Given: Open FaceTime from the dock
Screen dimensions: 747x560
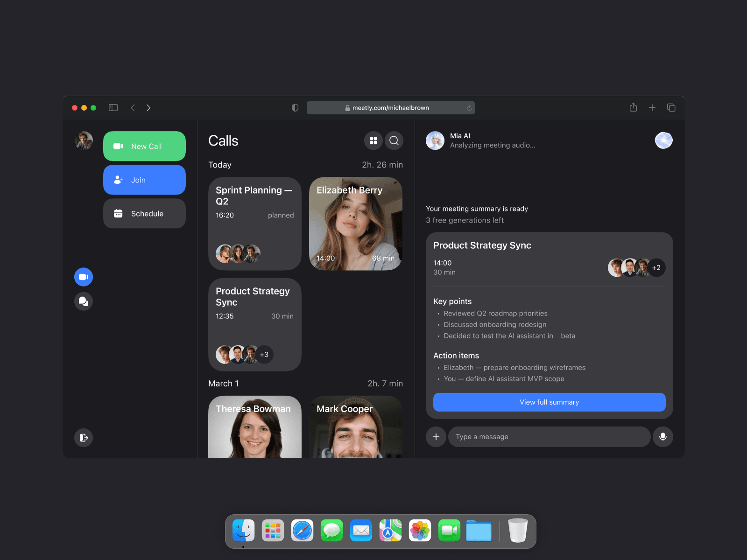Looking at the screenshot, I should 449,531.
